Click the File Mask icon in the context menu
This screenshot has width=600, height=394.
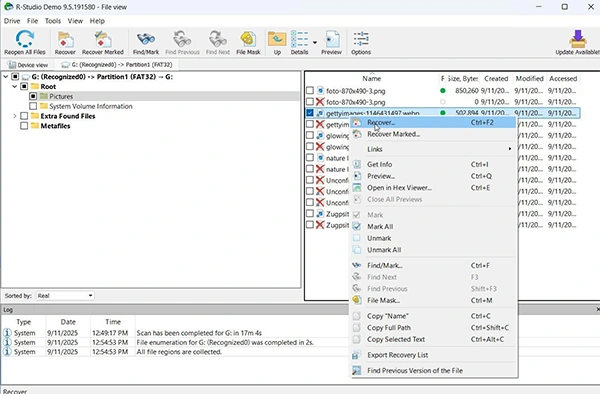point(357,300)
